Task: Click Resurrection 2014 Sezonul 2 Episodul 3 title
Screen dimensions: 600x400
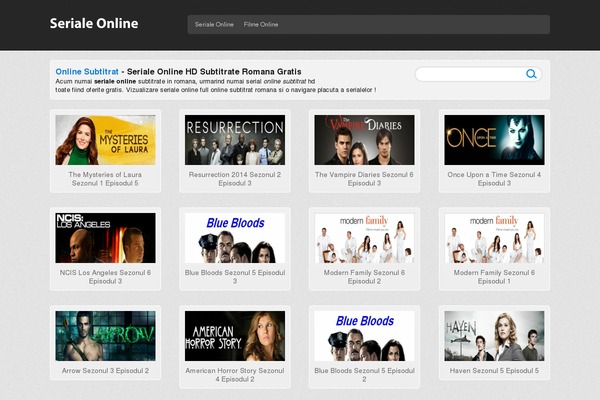Action: click(x=235, y=179)
